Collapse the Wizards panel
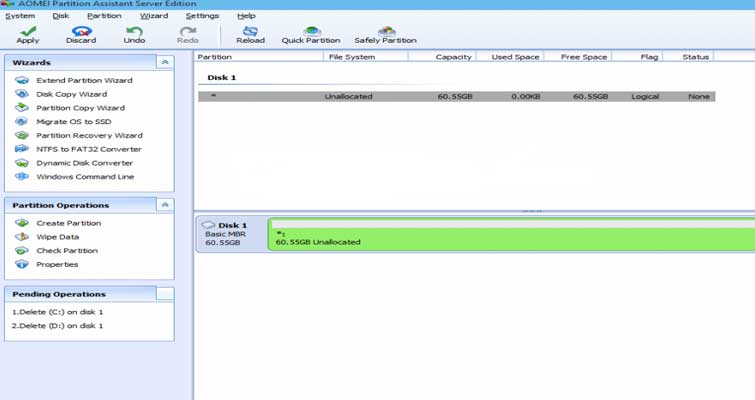 tap(165, 63)
